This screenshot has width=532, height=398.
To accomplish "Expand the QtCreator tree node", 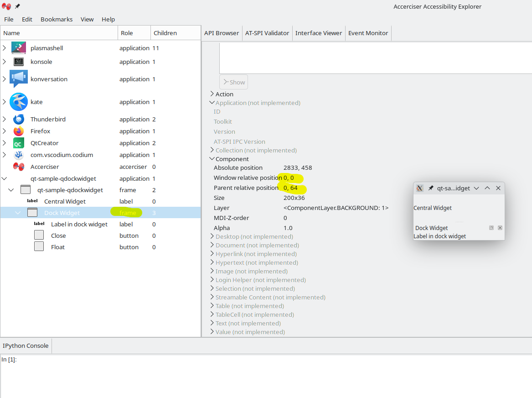I will [5, 143].
